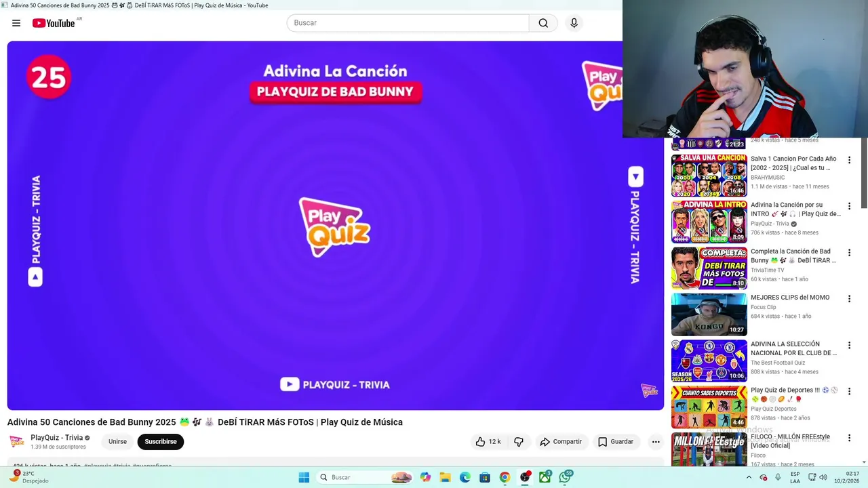Open Copilot from the taskbar
868x488 pixels.
425,477
